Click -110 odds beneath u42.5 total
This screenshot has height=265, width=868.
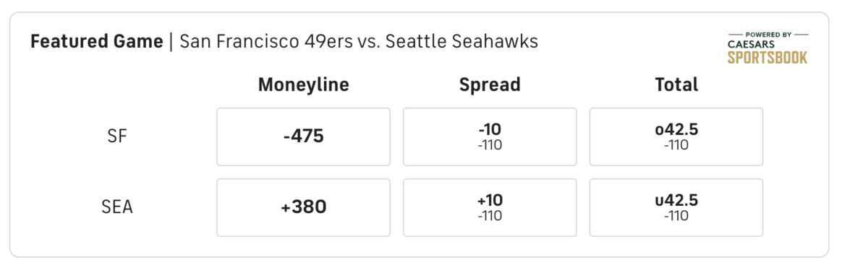point(676,216)
